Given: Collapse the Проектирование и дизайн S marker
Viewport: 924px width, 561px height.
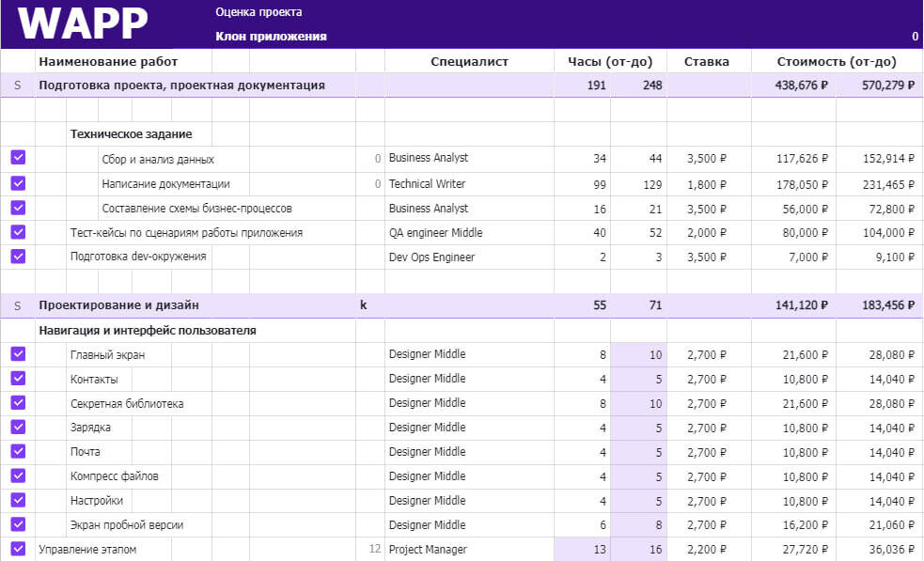Looking at the screenshot, I should (x=17, y=305).
